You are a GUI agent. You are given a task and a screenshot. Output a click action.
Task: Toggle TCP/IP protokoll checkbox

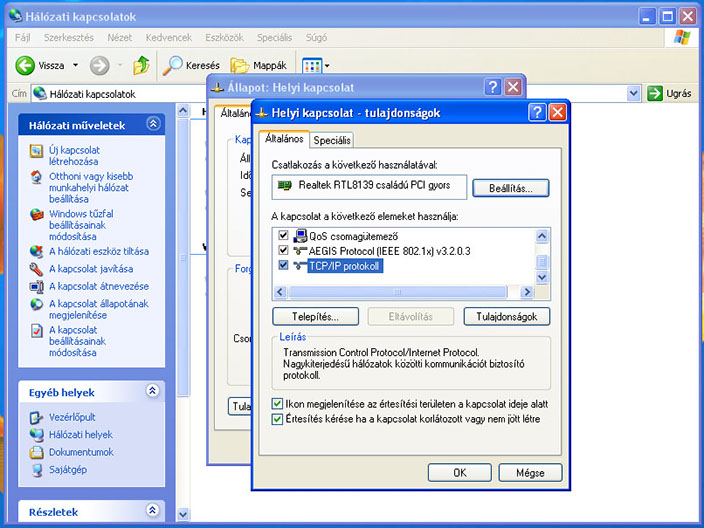[x=283, y=265]
